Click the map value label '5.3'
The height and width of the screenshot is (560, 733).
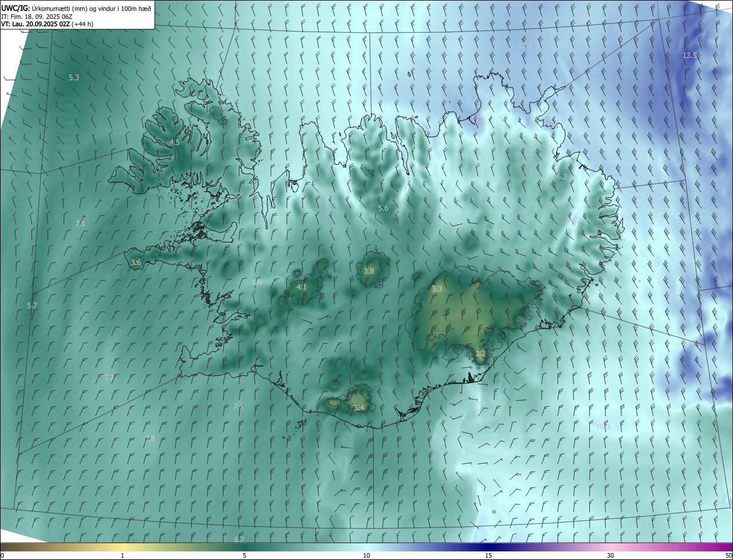pyautogui.click(x=74, y=77)
